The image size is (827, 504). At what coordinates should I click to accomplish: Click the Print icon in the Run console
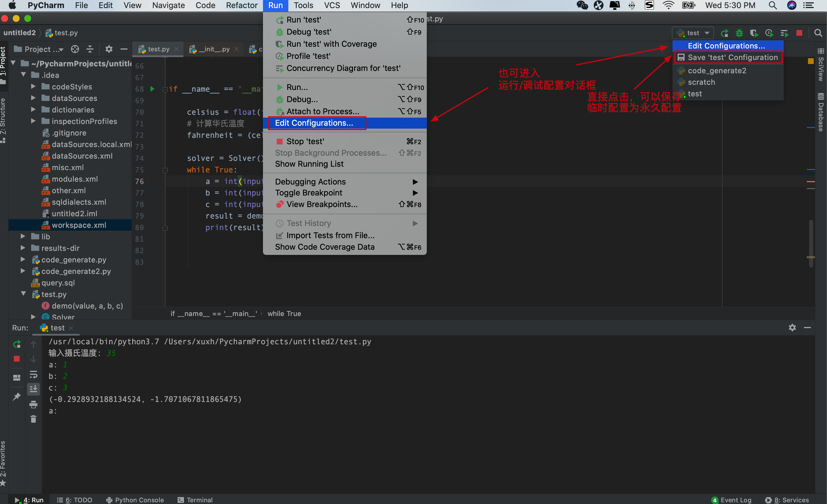pyautogui.click(x=33, y=404)
